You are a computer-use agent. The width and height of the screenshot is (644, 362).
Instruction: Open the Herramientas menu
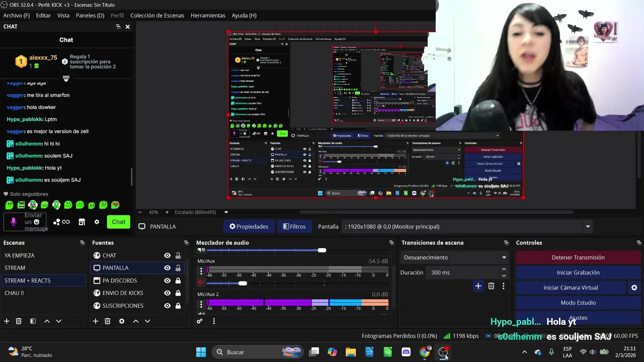[208, 16]
